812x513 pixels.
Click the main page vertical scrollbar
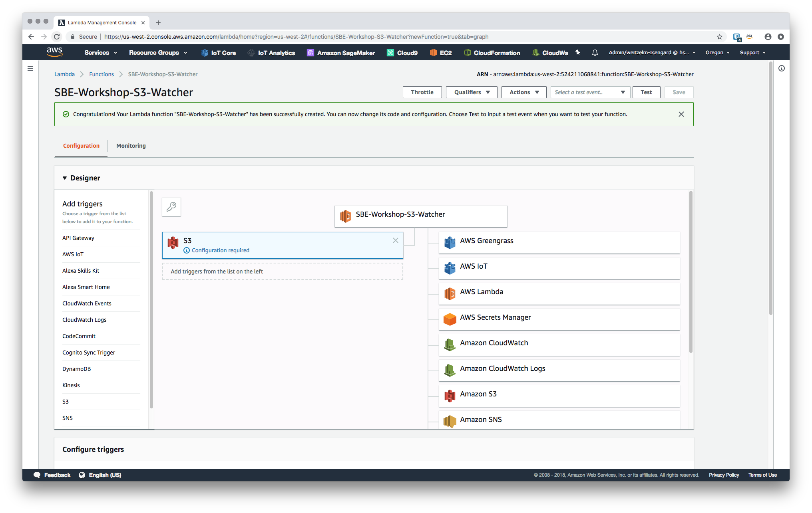pos(770,188)
